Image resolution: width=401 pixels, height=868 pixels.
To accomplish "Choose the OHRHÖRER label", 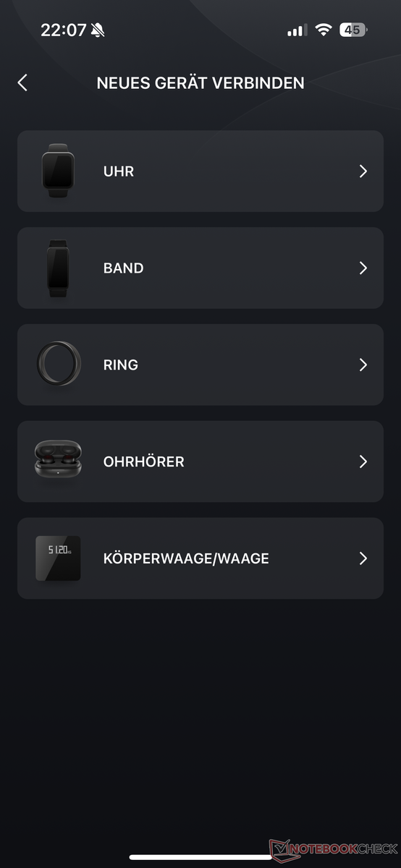I will 143,461.
